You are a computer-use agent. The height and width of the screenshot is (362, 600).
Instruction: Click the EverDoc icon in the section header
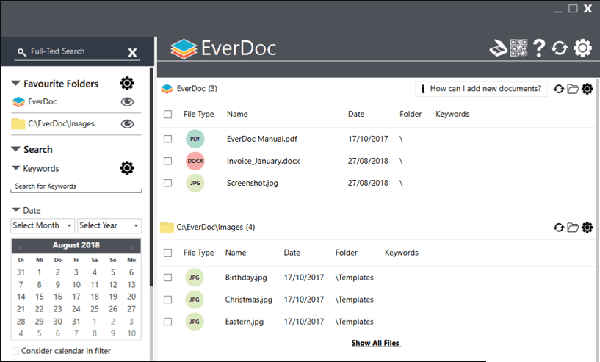[167, 89]
